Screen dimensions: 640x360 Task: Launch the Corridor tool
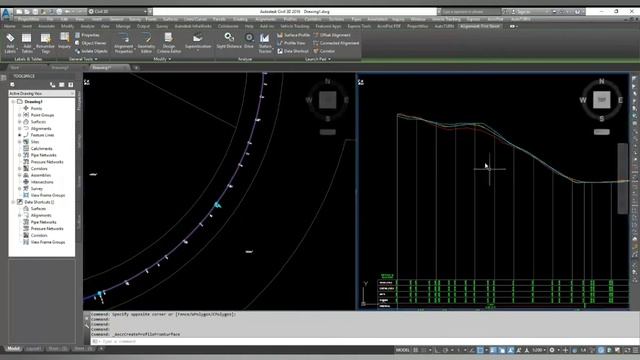point(324,51)
